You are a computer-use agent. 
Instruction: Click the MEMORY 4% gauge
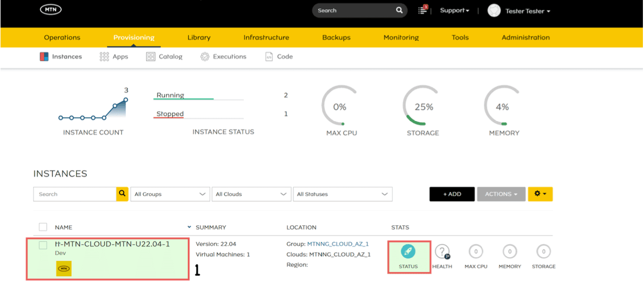(502, 107)
